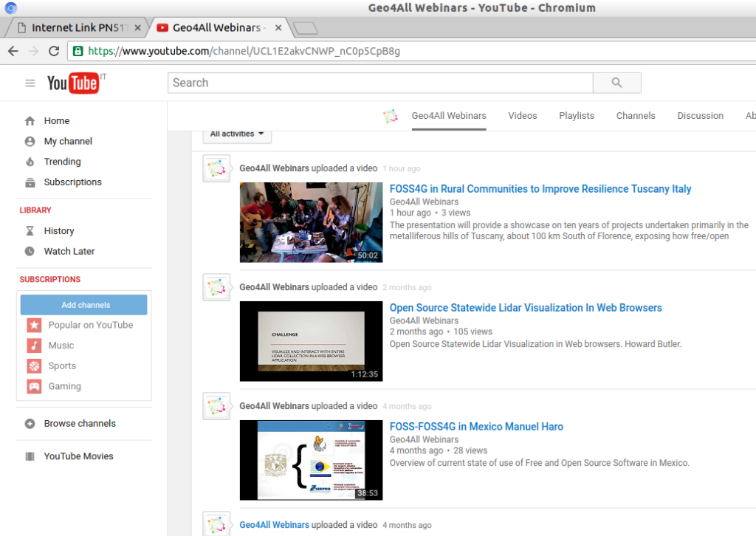
Task: Click the Trending flame icon
Action: point(30,162)
